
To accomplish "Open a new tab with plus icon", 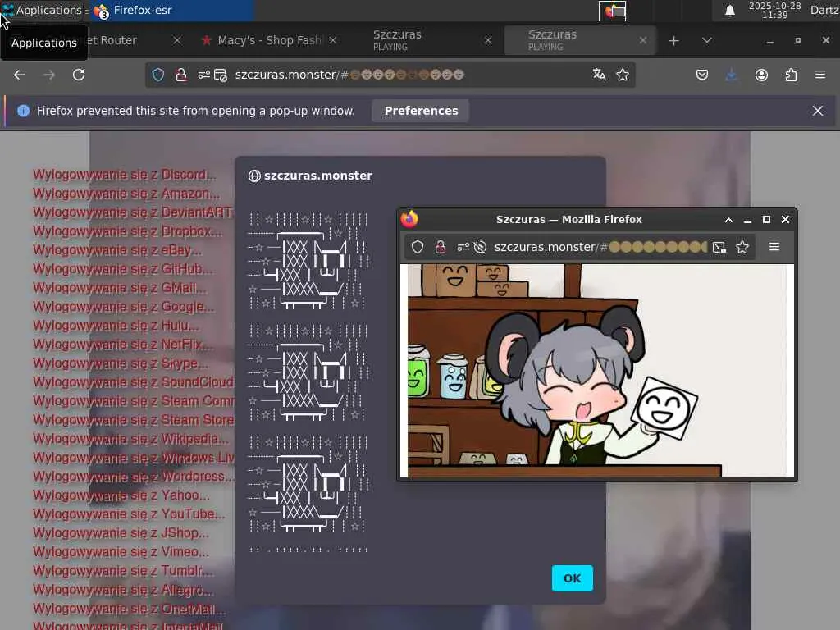I will point(674,41).
